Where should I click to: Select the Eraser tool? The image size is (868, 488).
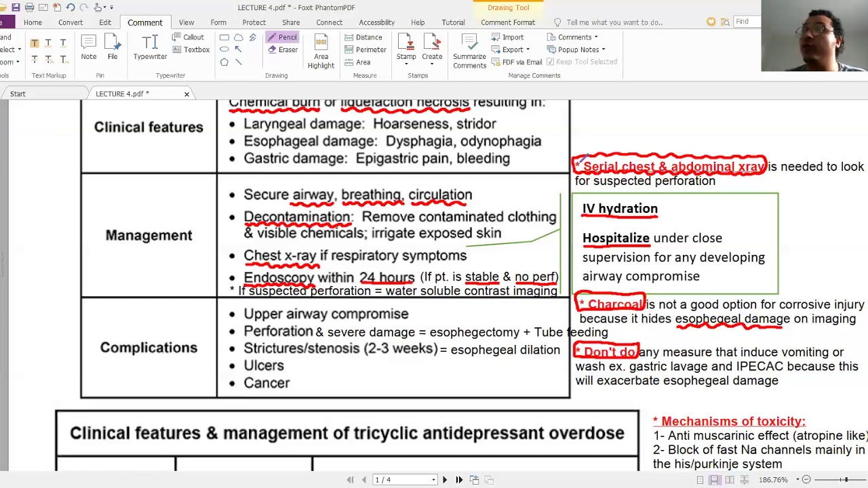click(283, 49)
